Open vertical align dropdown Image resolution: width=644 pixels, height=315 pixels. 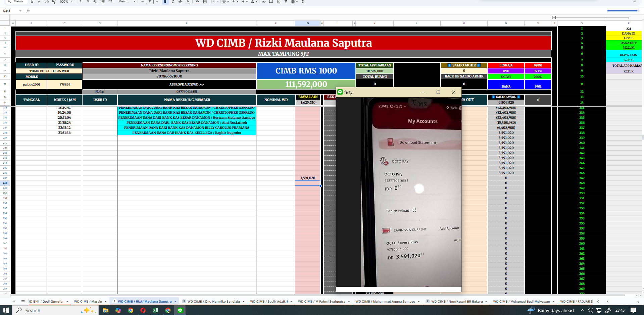click(235, 2)
